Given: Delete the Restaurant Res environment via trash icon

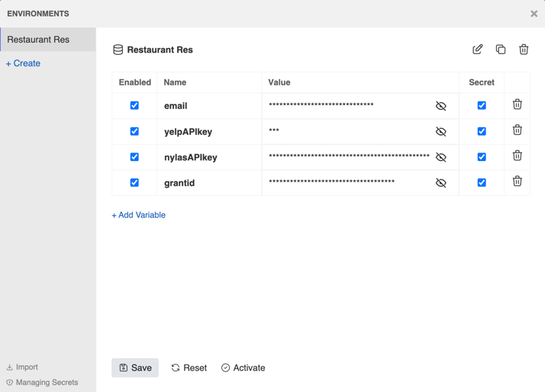Looking at the screenshot, I should [x=524, y=50].
